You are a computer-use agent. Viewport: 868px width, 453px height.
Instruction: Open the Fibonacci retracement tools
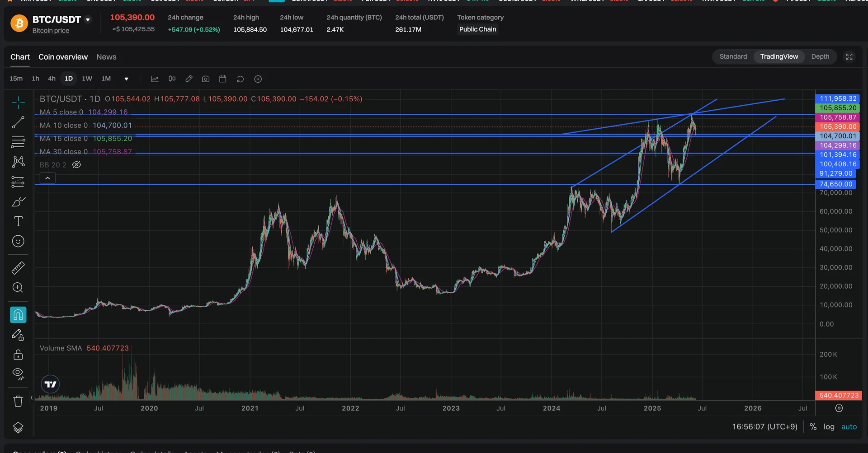coord(18,142)
